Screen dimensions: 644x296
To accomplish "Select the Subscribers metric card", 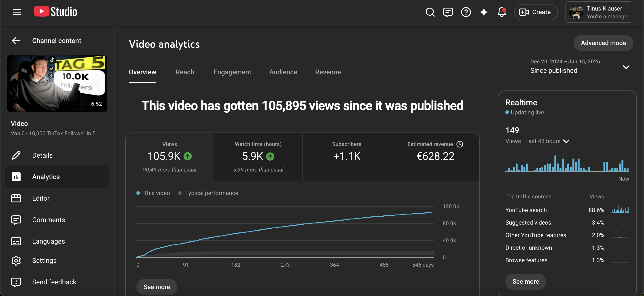I will point(347,157).
